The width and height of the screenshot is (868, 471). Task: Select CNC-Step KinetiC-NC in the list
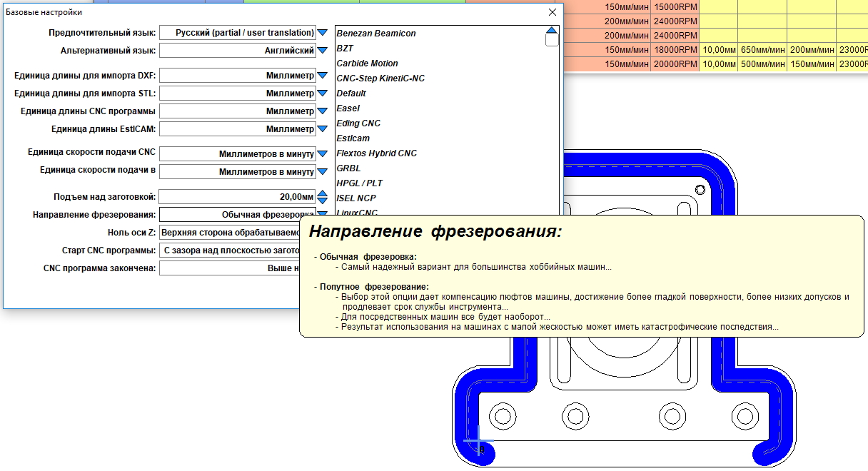pos(380,78)
